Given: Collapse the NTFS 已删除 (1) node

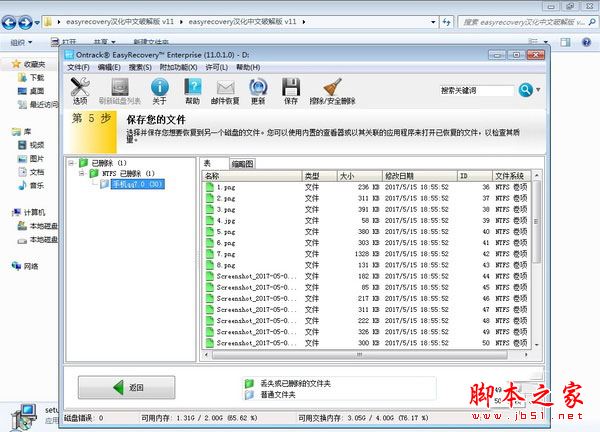Looking at the screenshot, I should (82, 173).
